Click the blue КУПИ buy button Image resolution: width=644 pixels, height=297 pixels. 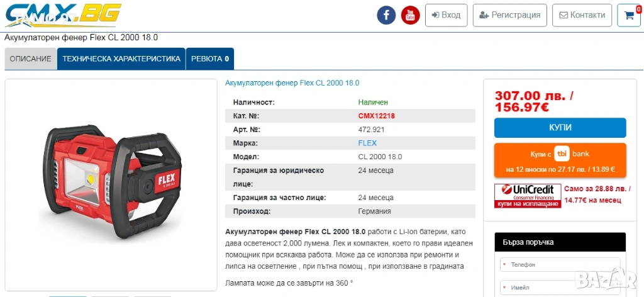(x=560, y=128)
